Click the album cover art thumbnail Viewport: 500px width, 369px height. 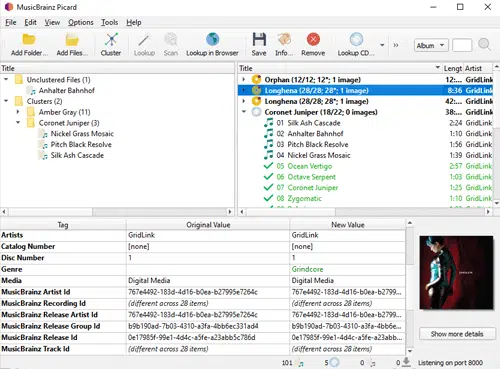click(x=456, y=272)
